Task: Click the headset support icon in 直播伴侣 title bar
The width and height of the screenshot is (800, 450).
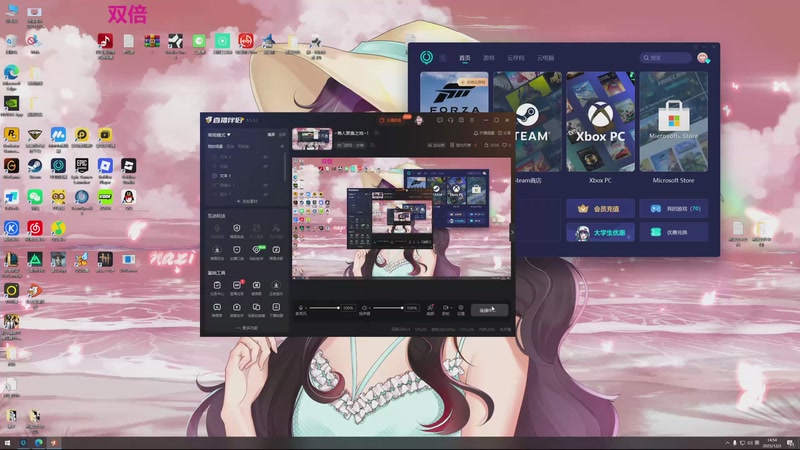Action: 450,120
